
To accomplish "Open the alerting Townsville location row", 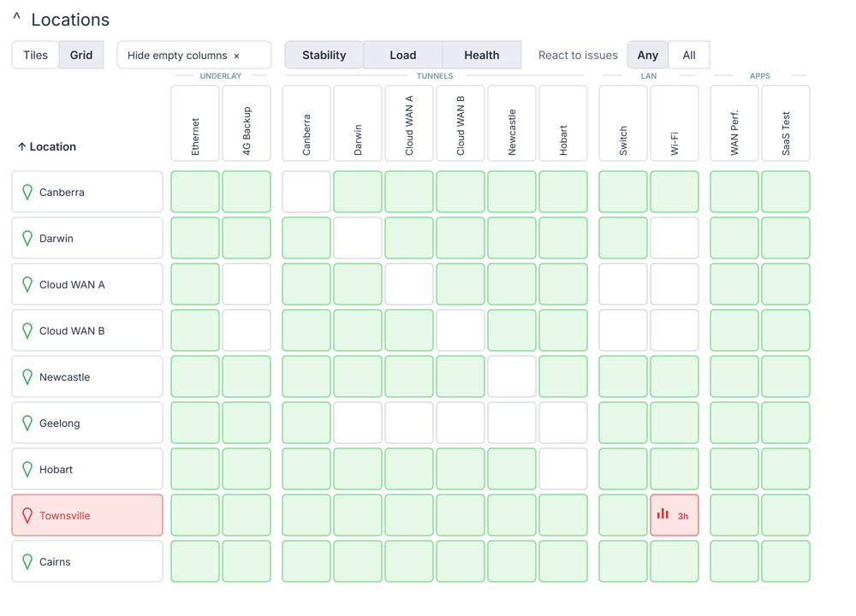I will [x=87, y=515].
